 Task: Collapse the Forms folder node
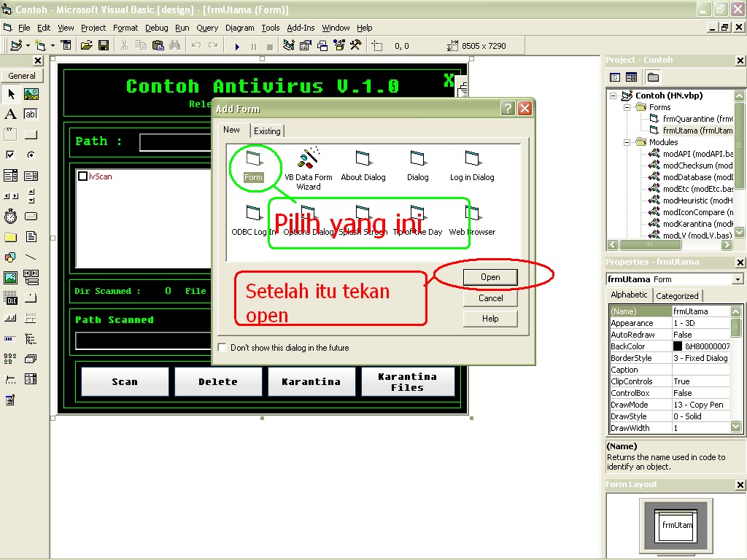pyautogui.click(x=627, y=107)
